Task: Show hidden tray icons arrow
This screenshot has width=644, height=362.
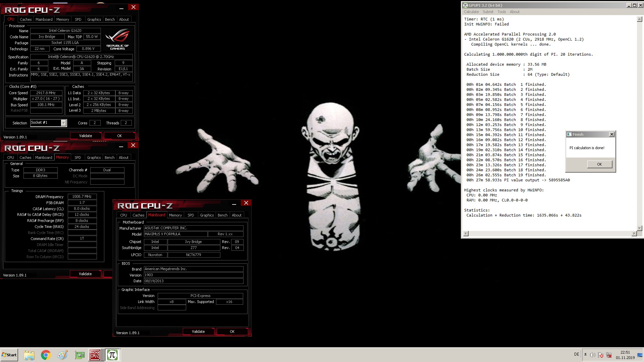Action: tap(585, 355)
